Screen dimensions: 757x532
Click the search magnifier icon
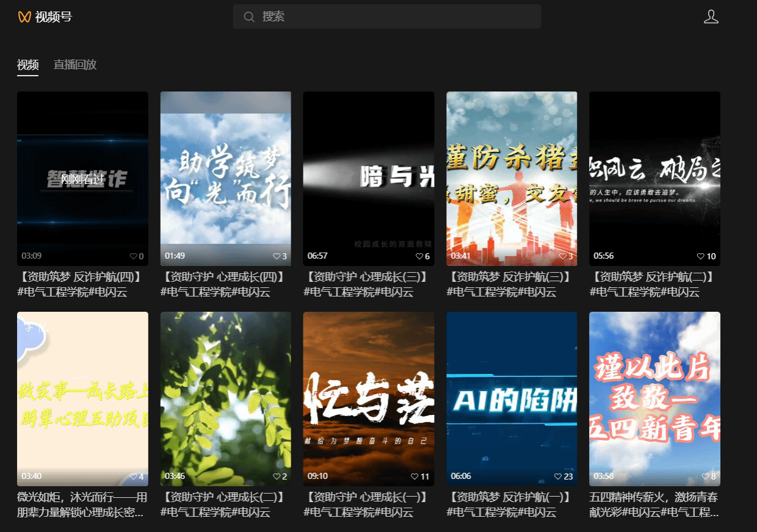click(x=249, y=17)
